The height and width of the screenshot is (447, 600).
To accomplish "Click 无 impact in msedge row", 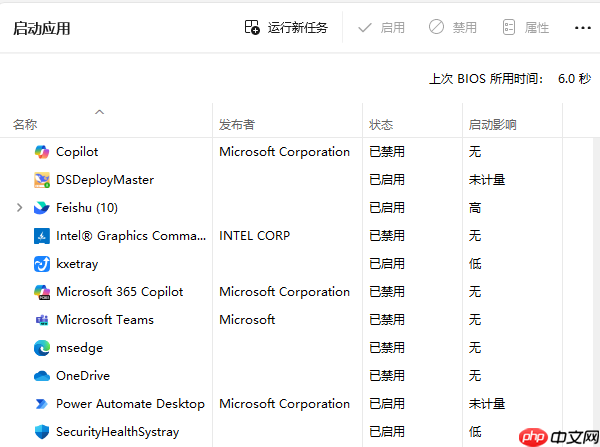I will tap(475, 348).
